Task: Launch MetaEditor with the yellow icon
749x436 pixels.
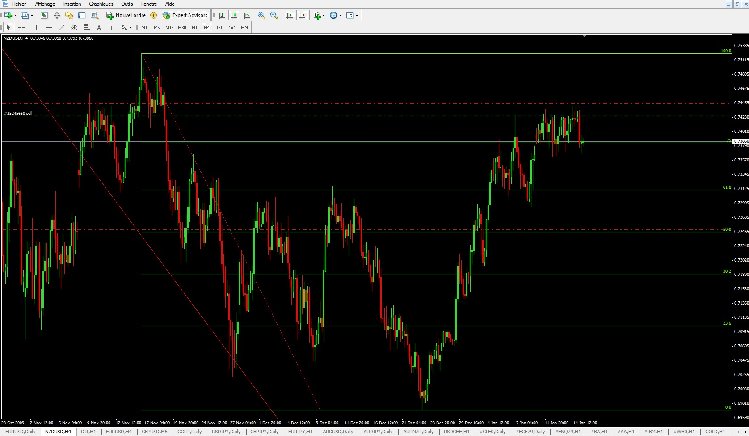Action: click(153, 15)
